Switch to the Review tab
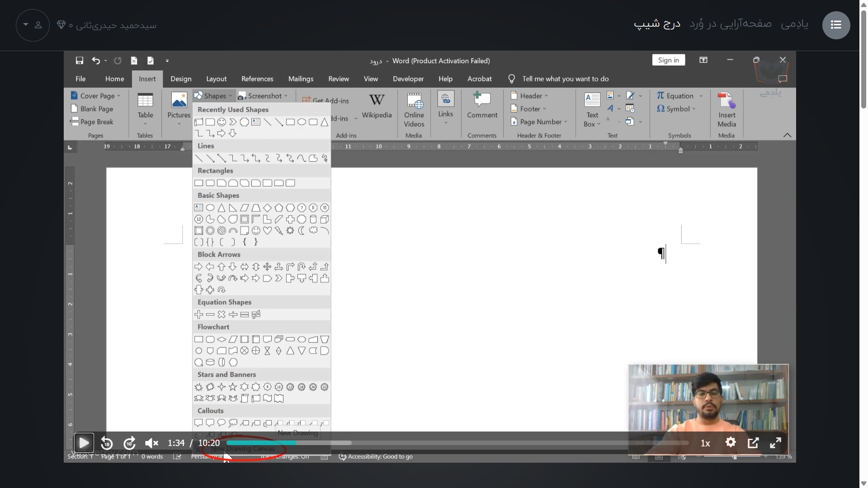Screen dimensions: 868x488 point(338,79)
